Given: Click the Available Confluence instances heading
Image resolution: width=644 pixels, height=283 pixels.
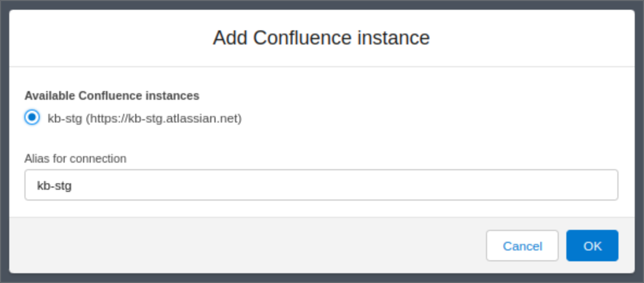Looking at the screenshot, I should (x=112, y=96).
